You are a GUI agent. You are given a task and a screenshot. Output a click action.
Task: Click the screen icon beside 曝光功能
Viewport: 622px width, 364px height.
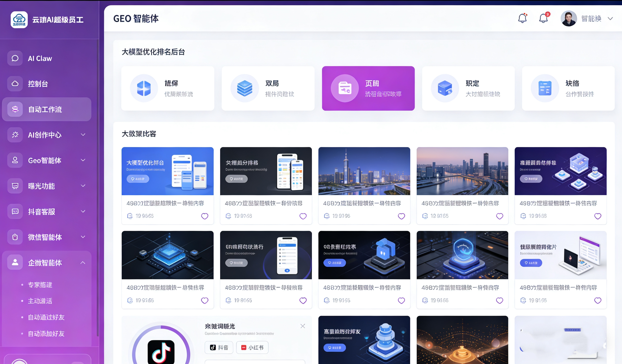coord(15,186)
